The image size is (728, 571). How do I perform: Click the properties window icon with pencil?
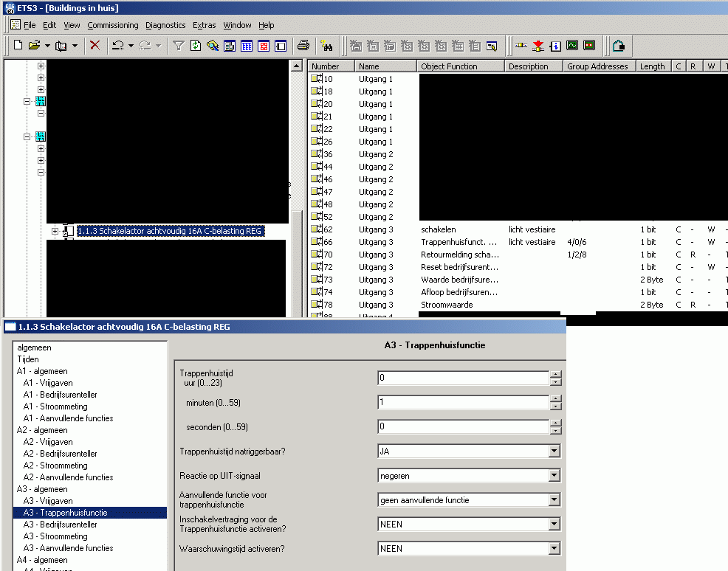pos(492,46)
